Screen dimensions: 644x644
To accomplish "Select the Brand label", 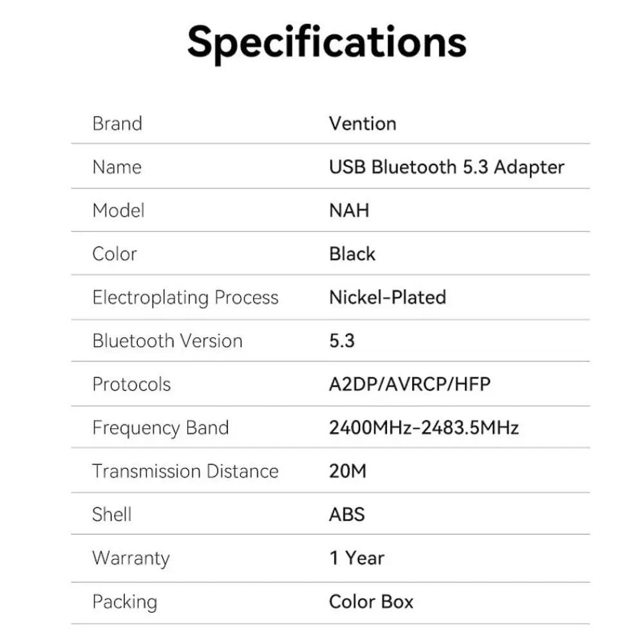I will 117,124.
